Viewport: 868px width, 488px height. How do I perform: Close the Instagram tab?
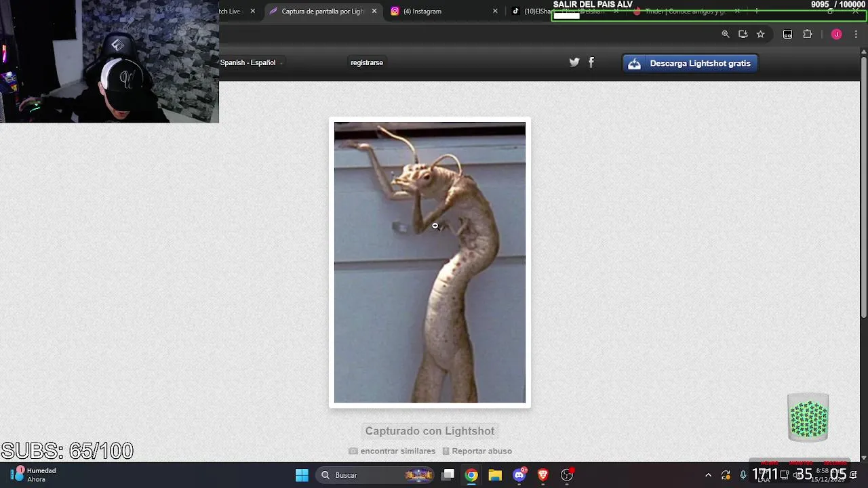(x=495, y=11)
